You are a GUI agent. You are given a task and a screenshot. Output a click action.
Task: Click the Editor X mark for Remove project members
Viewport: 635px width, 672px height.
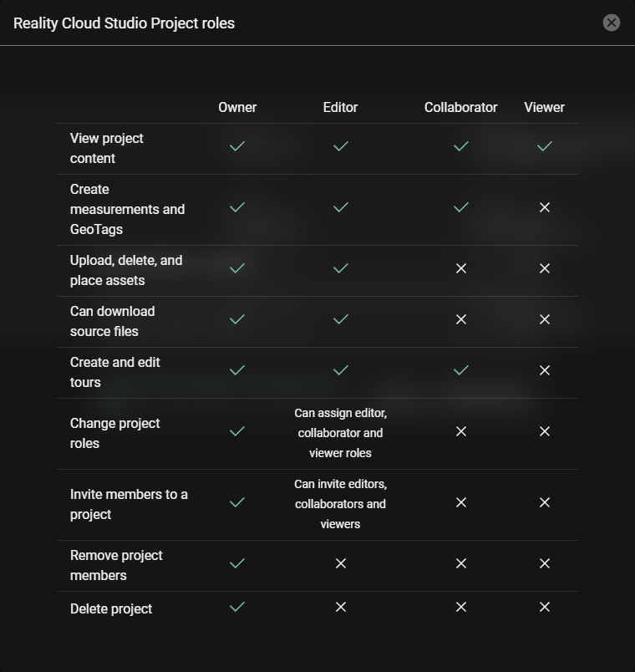pyautogui.click(x=340, y=563)
